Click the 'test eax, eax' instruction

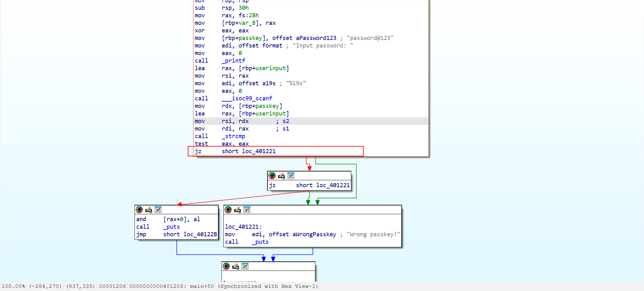[x=222, y=144]
